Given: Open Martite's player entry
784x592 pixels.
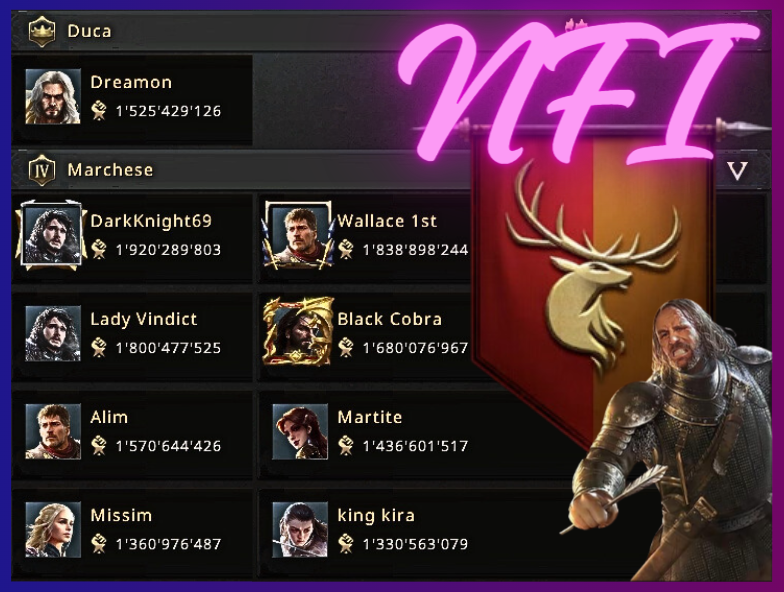Looking at the screenshot, I should pyautogui.click(x=370, y=432).
